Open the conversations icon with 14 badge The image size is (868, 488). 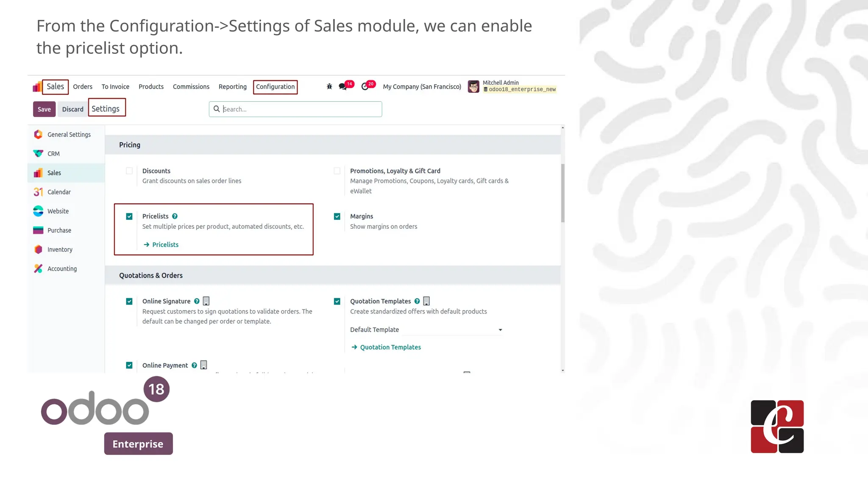pyautogui.click(x=342, y=87)
